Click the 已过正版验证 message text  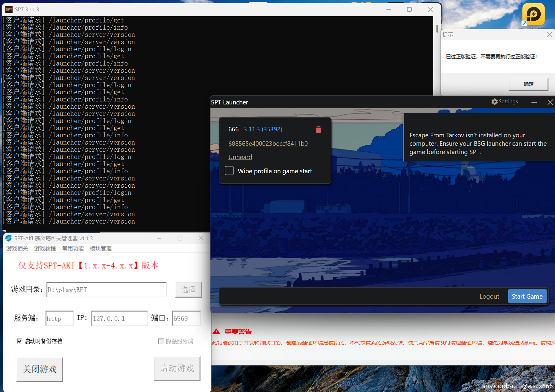[x=492, y=57]
